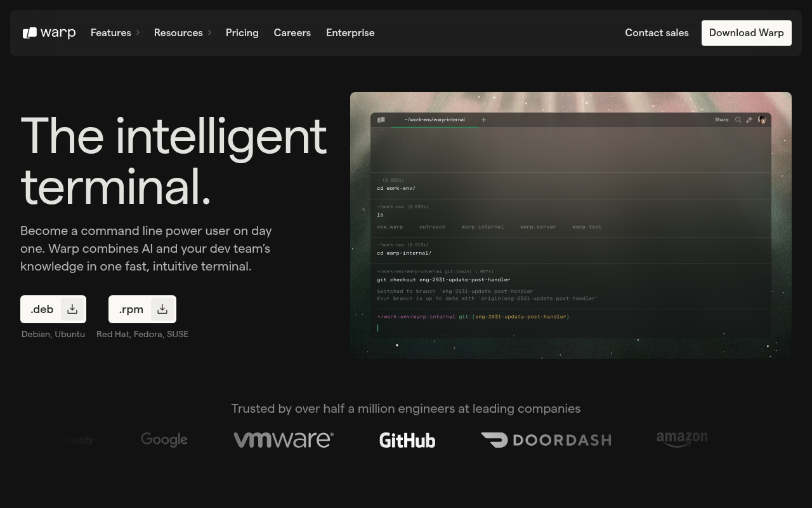Click the Warp logo inside the terminal tab bar
The height and width of the screenshot is (508, 812).
(381, 119)
